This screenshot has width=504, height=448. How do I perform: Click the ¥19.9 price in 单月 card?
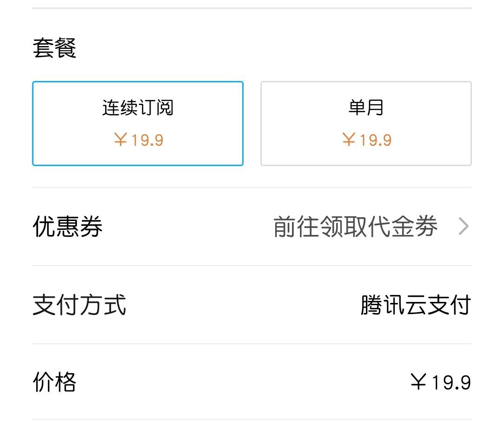[366, 140]
